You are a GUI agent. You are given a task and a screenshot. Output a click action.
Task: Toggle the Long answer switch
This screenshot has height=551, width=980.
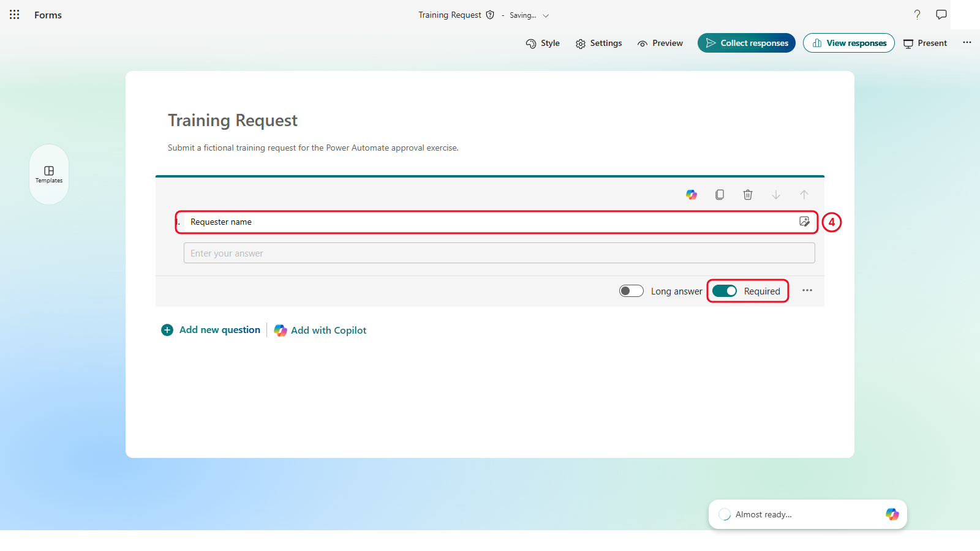click(x=631, y=291)
